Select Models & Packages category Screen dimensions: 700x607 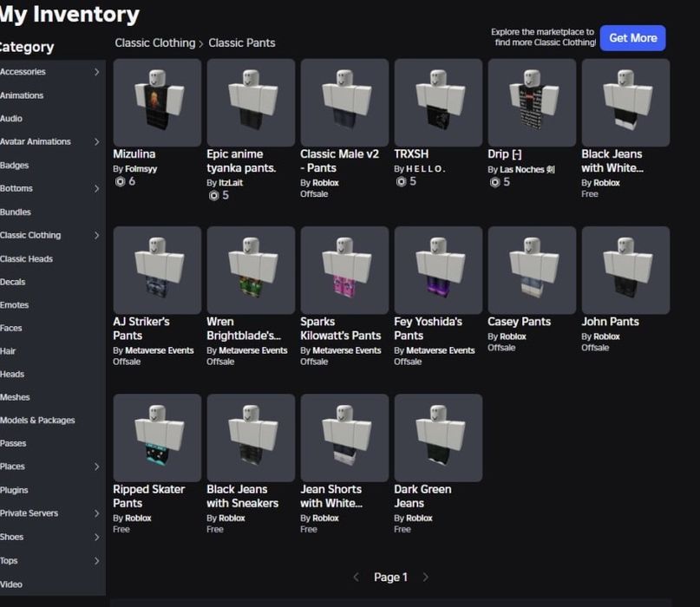pyautogui.click(x=37, y=421)
